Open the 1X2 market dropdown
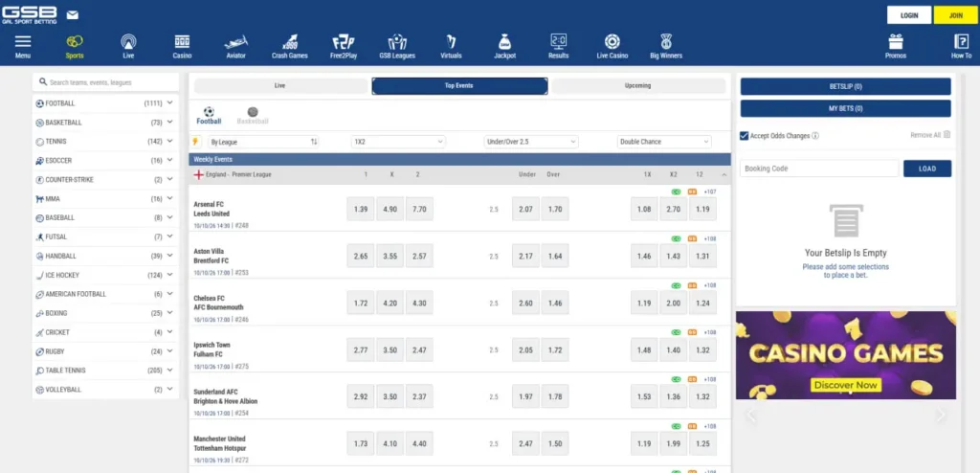The height and width of the screenshot is (473, 980). (398, 142)
